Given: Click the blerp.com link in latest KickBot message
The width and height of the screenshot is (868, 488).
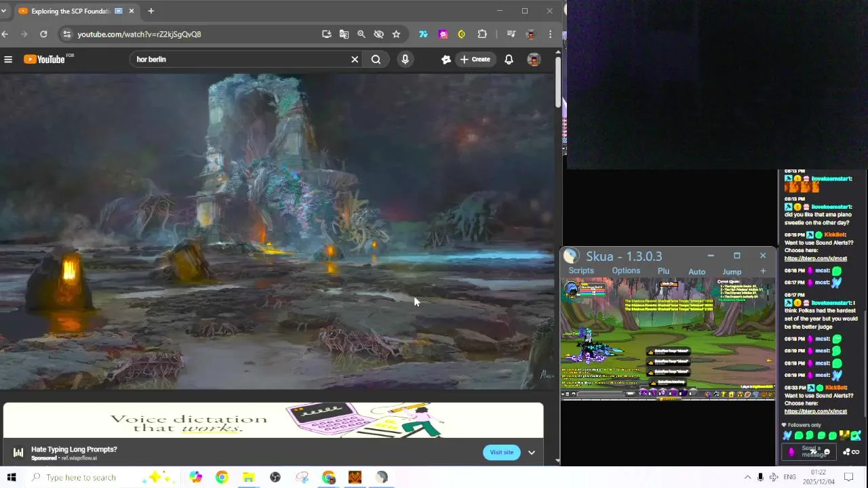Looking at the screenshot, I should (x=816, y=411).
